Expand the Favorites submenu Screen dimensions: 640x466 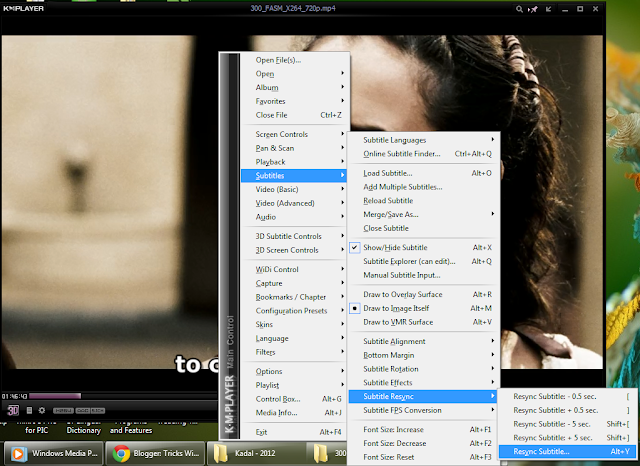(294, 101)
